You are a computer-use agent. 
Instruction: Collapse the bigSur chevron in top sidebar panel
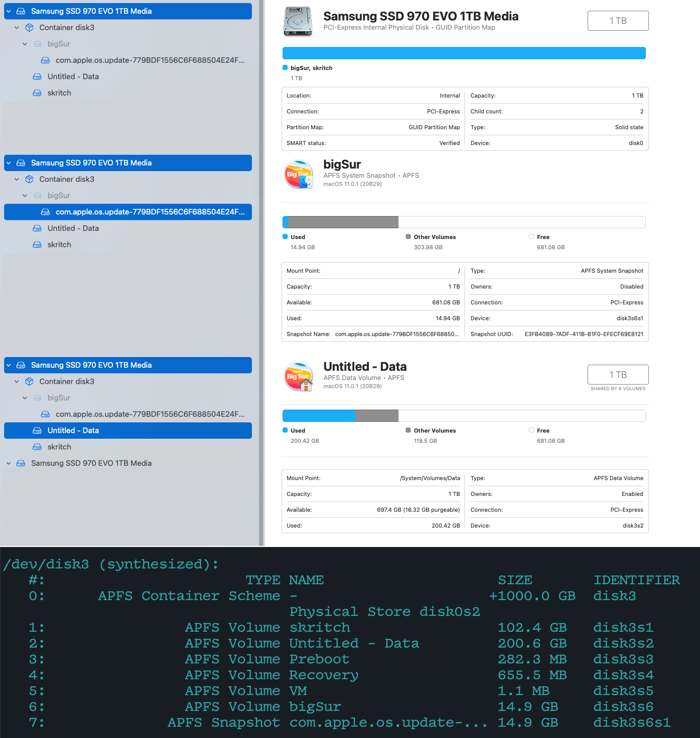click(x=25, y=44)
